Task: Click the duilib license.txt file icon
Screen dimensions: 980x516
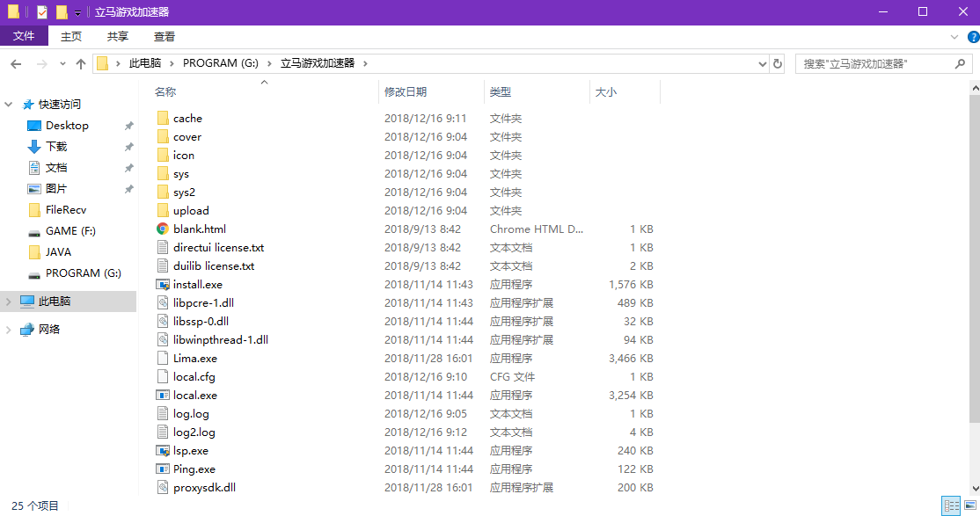Action: click(x=163, y=265)
